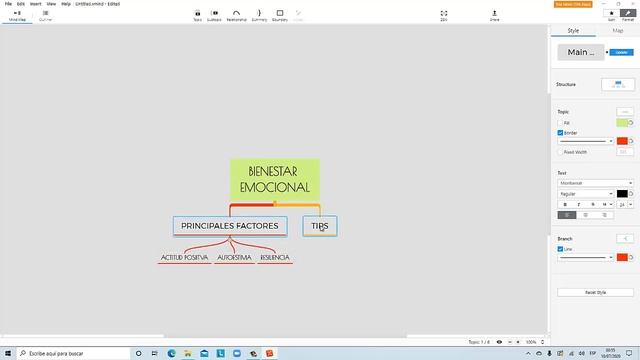Toggle strikethrough text formatting
This screenshot has height=360, width=640.
coord(593,204)
